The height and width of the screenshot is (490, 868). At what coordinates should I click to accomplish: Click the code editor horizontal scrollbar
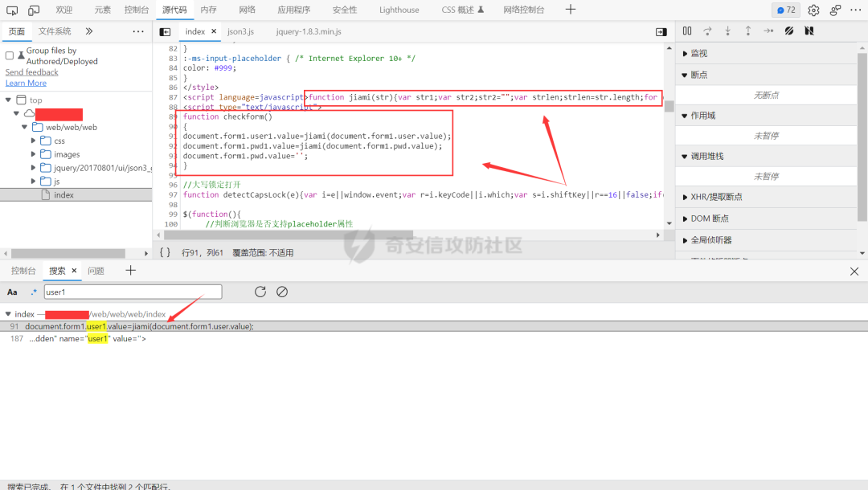(289, 235)
